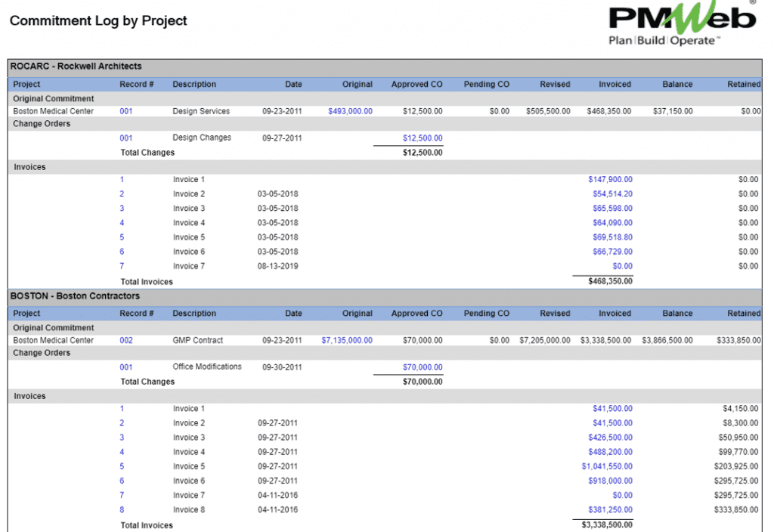Image resolution: width=774 pixels, height=532 pixels.
Task: Open the $7,135,000.00 original commitment amount
Action: coord(347,341)
